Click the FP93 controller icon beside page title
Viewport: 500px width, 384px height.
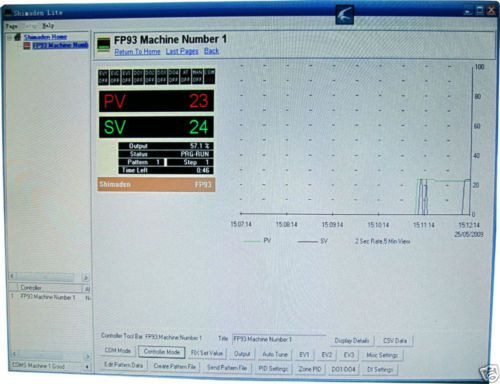point(103,45)
